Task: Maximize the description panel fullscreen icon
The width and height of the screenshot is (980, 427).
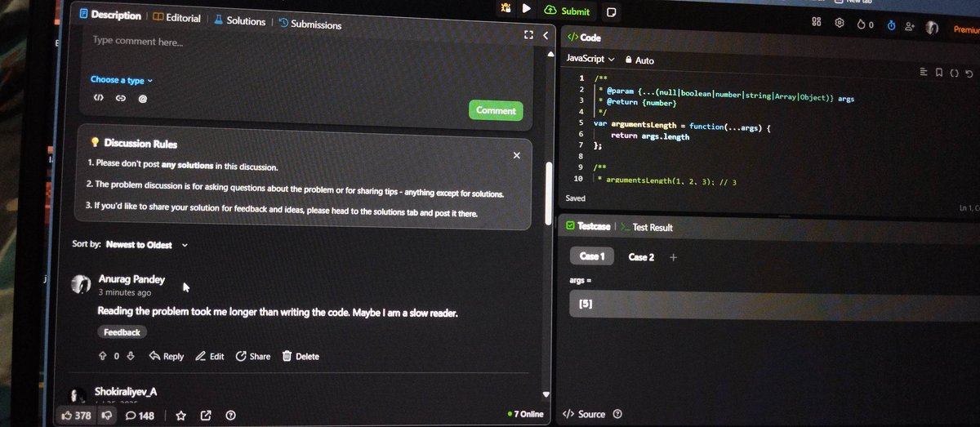Action: (528, 35)
